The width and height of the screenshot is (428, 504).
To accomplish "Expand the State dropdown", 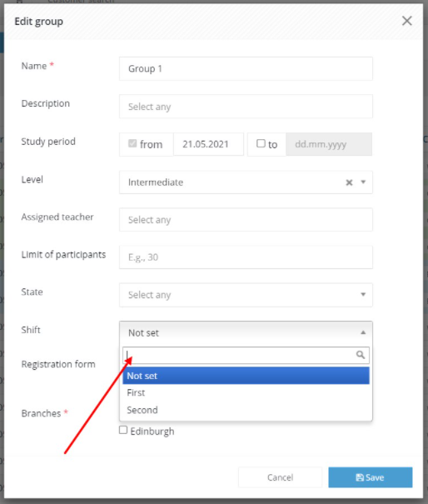I will (x=246, y=295).
